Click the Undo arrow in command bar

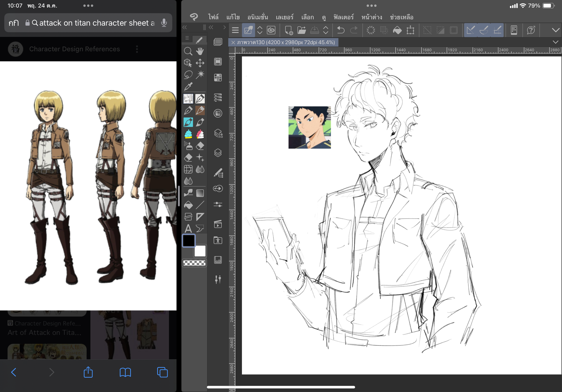click(341, 30)
